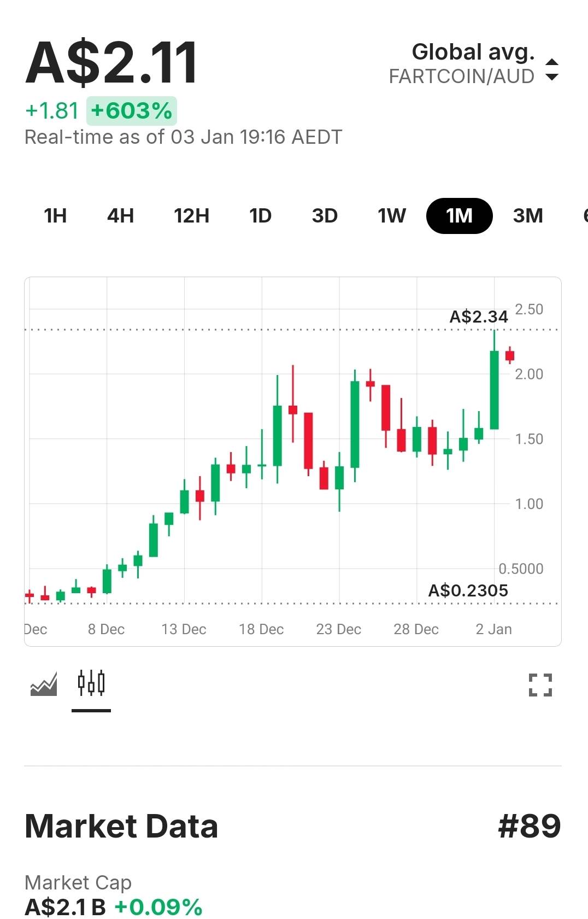Image resolution: width=588 pixels, height=919 pixels.
Task: Select the 1H timeframe
Action: (x=55, y=216)
